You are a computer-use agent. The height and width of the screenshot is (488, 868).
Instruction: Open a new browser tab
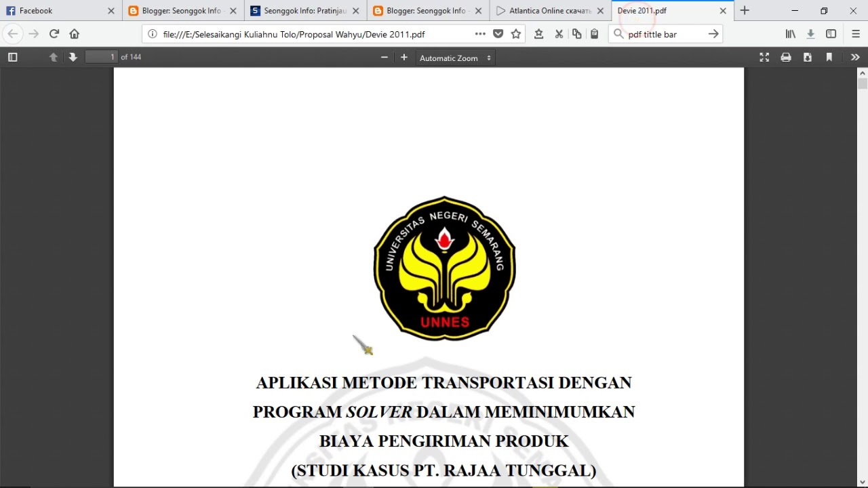click(x=745, y=11)
